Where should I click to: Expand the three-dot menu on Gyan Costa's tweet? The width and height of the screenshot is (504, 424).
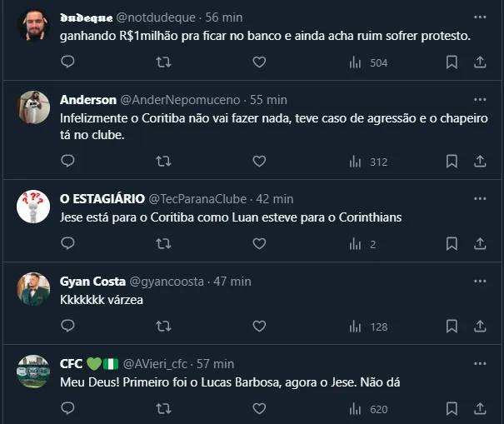[x=480, y=281]
